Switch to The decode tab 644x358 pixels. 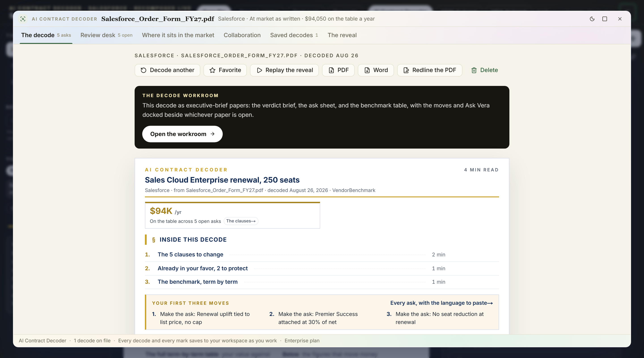pyautogui.click(x=46, y=35)
